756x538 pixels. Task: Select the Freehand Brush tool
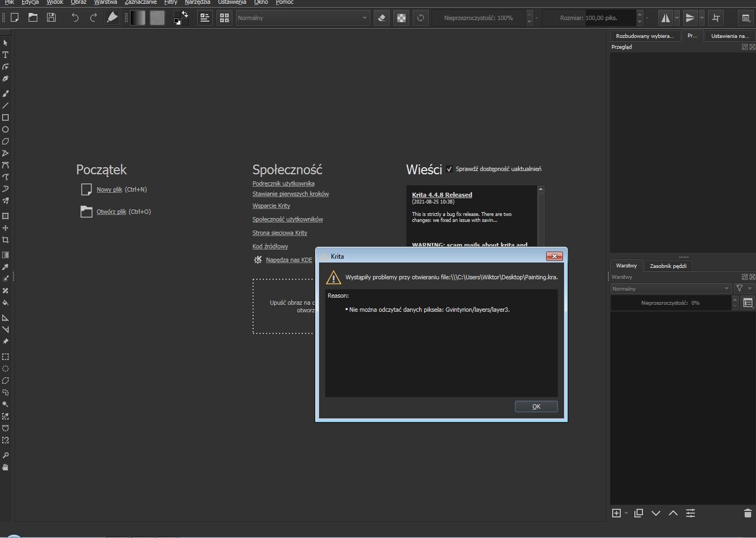5,94
